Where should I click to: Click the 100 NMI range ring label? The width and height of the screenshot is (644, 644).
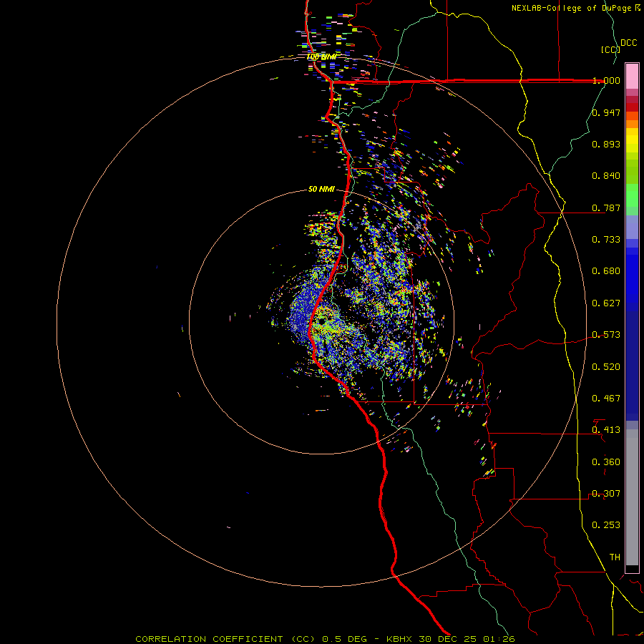click(x=321, y=57)
